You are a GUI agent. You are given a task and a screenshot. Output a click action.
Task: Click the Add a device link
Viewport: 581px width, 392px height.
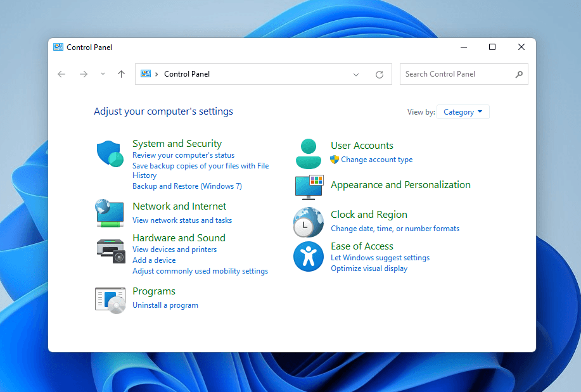[x=154, y=260]
